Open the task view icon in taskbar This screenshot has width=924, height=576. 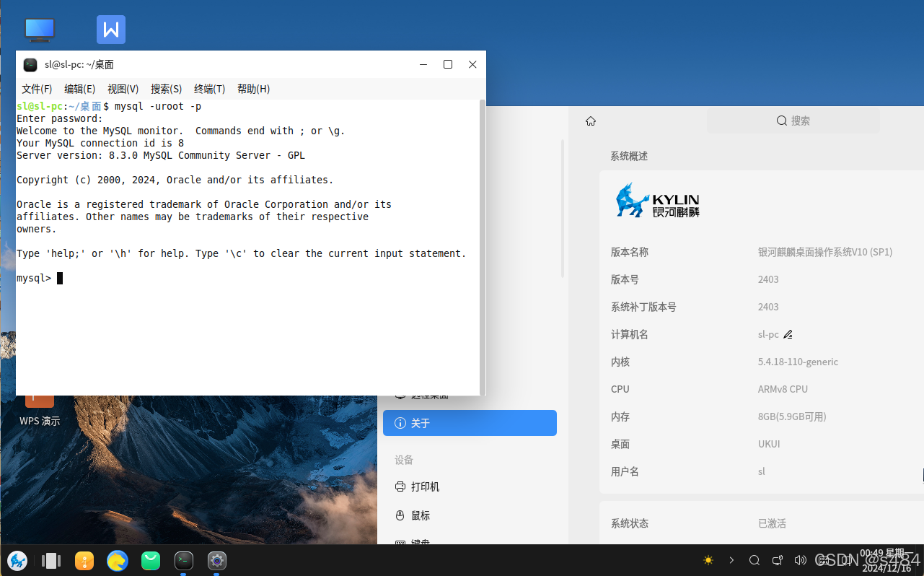[51, 560]
